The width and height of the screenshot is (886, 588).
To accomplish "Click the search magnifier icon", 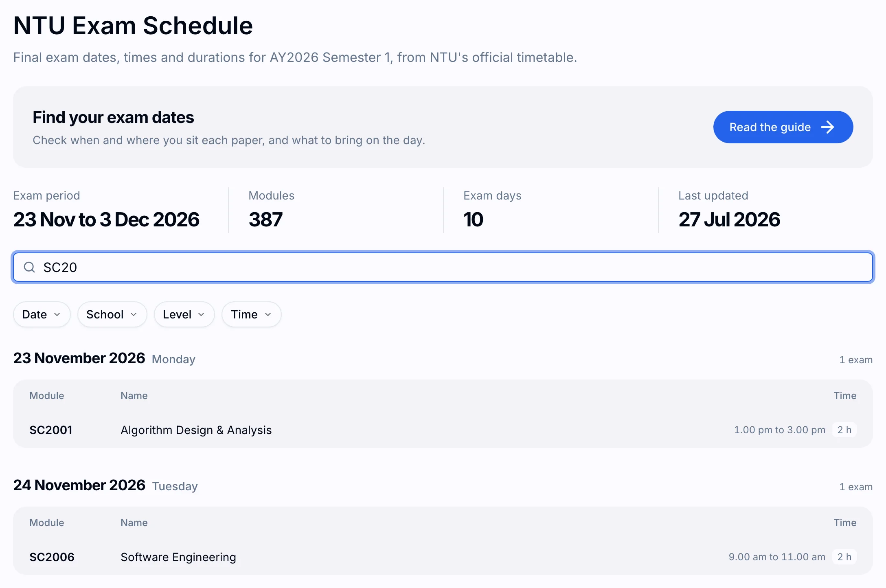I will pyautogui.click(x=29, y=267).
